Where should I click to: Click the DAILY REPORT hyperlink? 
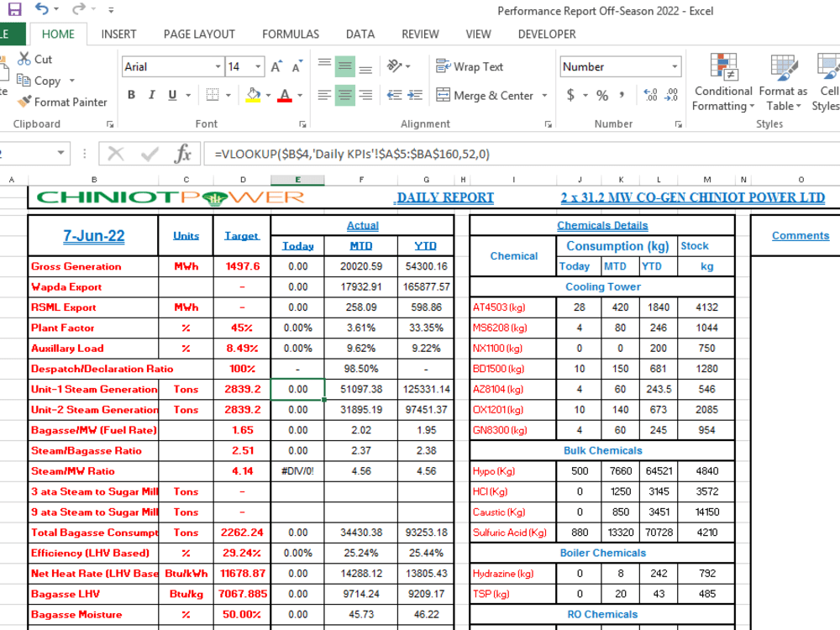444,197
